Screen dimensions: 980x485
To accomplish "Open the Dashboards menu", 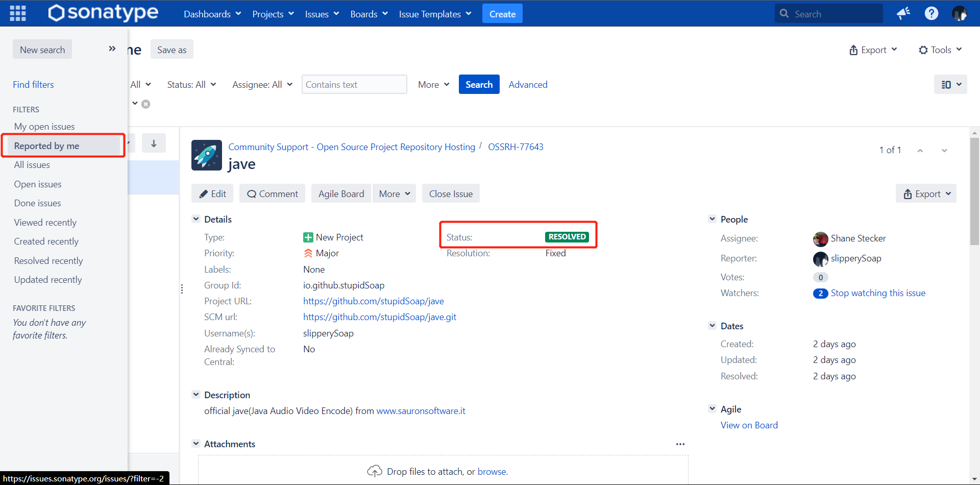I will 212,14.
